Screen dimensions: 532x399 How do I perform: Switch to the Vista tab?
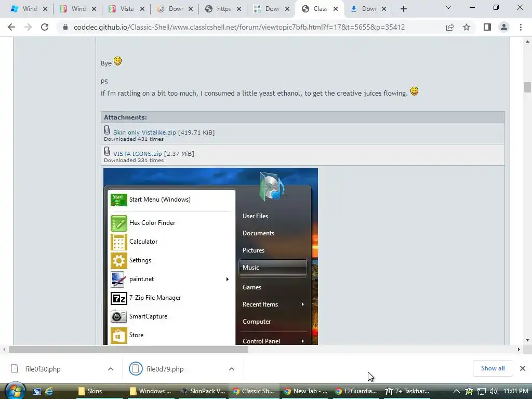[127, 9]
